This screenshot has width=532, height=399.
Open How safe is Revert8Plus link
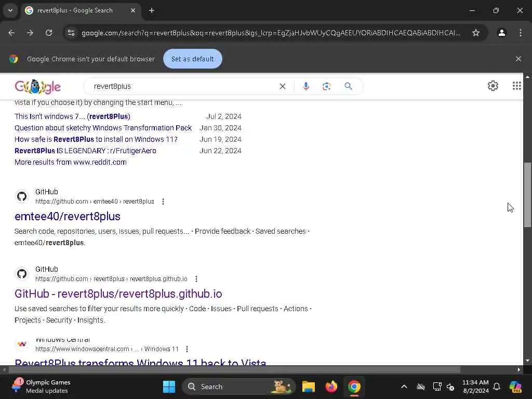tap(96, 139)
